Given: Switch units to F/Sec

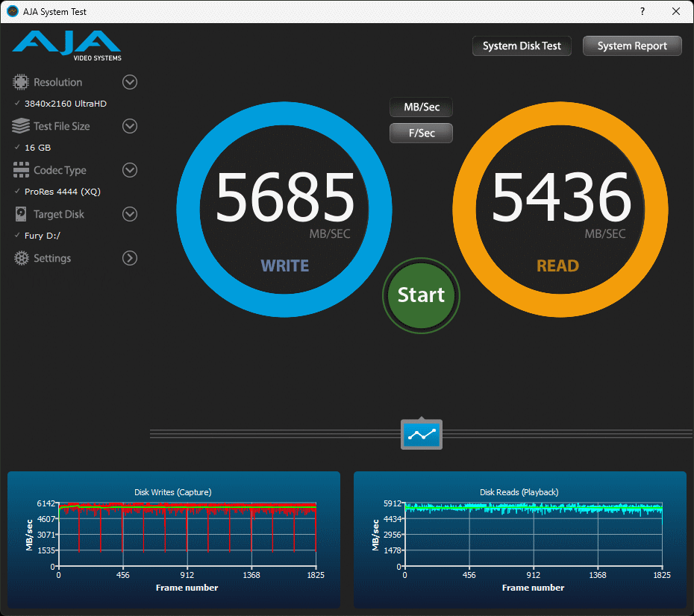Looking at the screenshot, I should tap(422, 133).
